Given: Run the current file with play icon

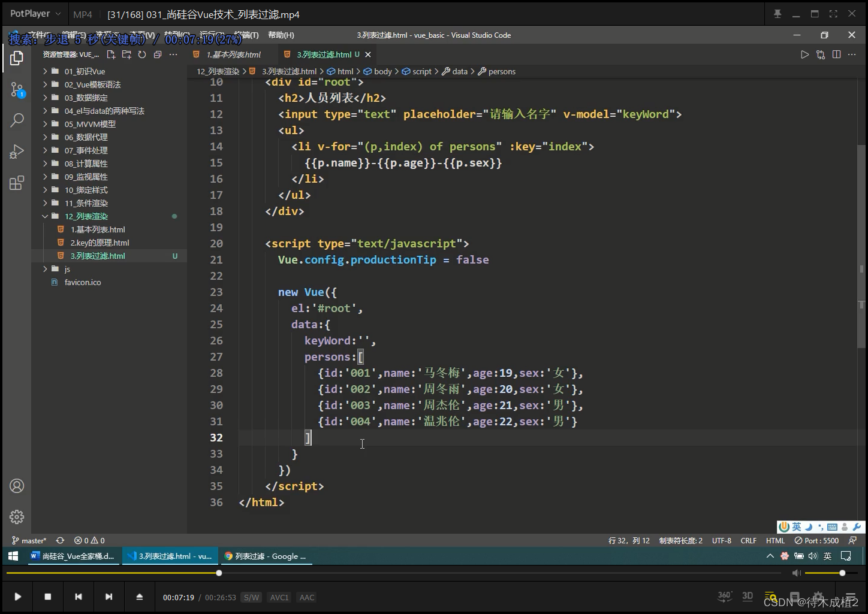Looking at the screenshot, I should click(x=804, y=55).
